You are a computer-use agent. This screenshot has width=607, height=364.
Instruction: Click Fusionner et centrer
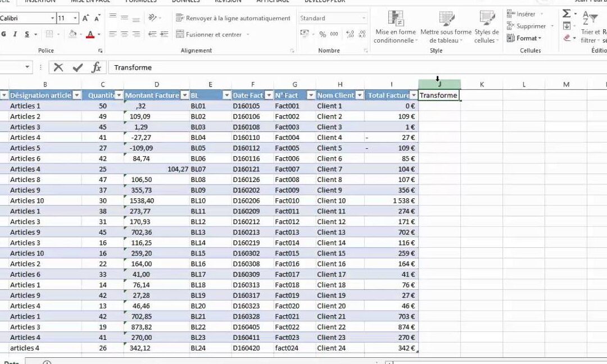pyautogui.click(x=209, y=34)
